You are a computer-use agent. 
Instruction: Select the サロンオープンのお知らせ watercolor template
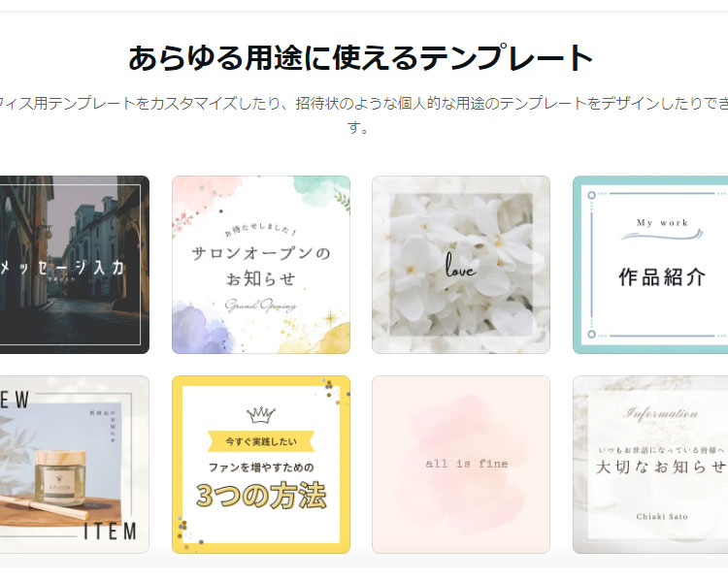pyautogui.click(x=261, y=265)
